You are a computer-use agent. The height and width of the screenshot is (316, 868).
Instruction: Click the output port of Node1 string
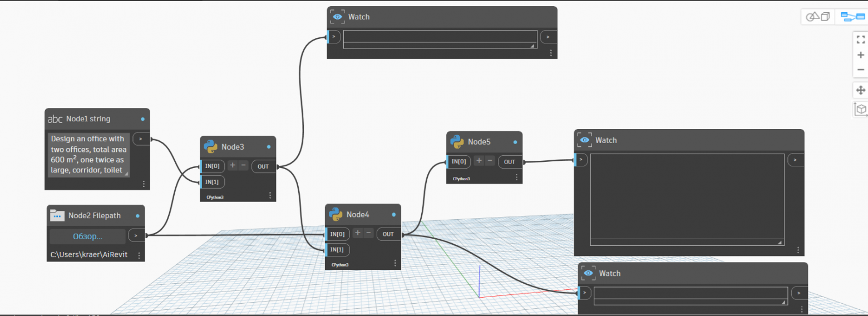point(141,139)
